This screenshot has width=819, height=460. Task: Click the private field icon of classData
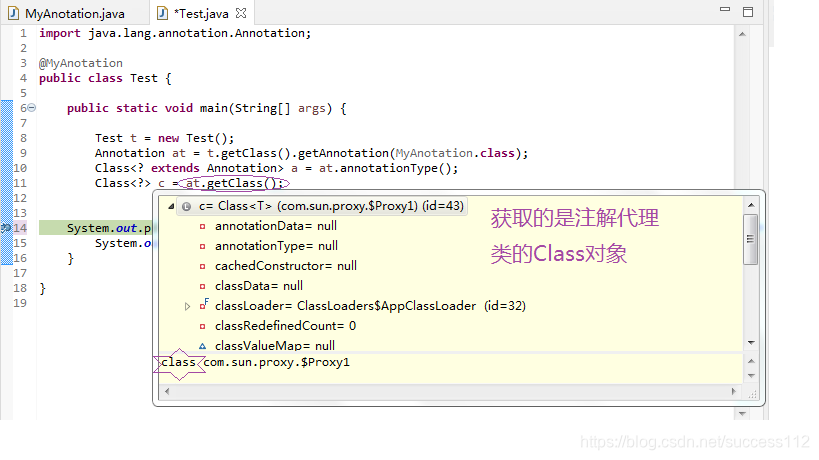(203, 287)
